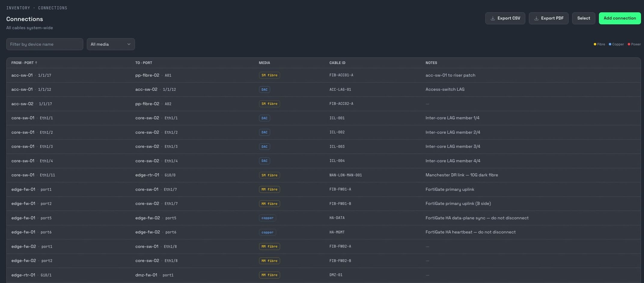
Task: Click the note 'acc-sw-01 to riser patch'
Action: pyautogui.click(x=450, y=75)
